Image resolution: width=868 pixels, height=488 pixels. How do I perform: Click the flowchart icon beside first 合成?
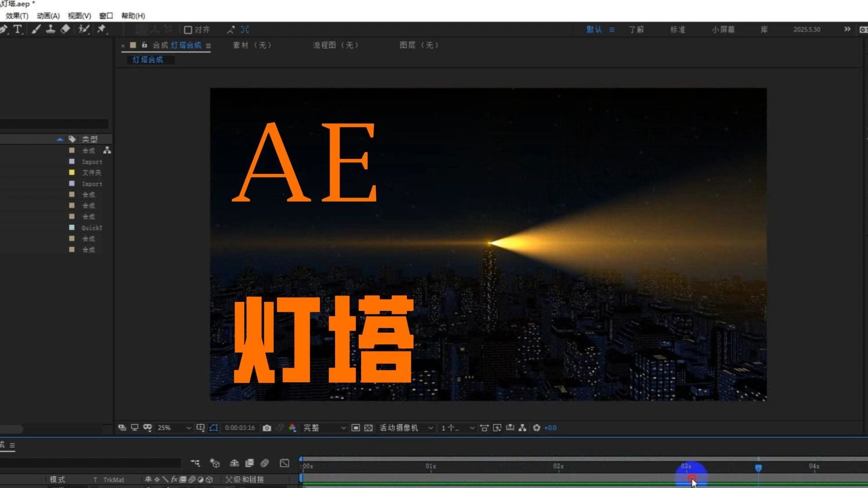(x=107, y=150)
